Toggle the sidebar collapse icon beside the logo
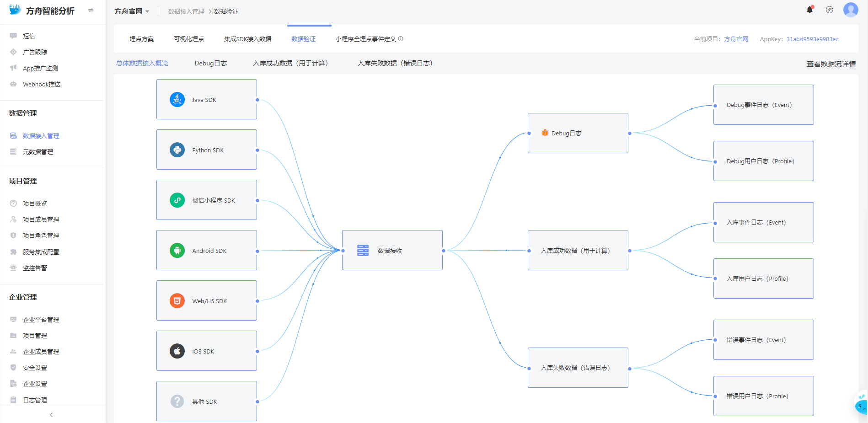Screen dimensions: 868x423 pos(91,10)
